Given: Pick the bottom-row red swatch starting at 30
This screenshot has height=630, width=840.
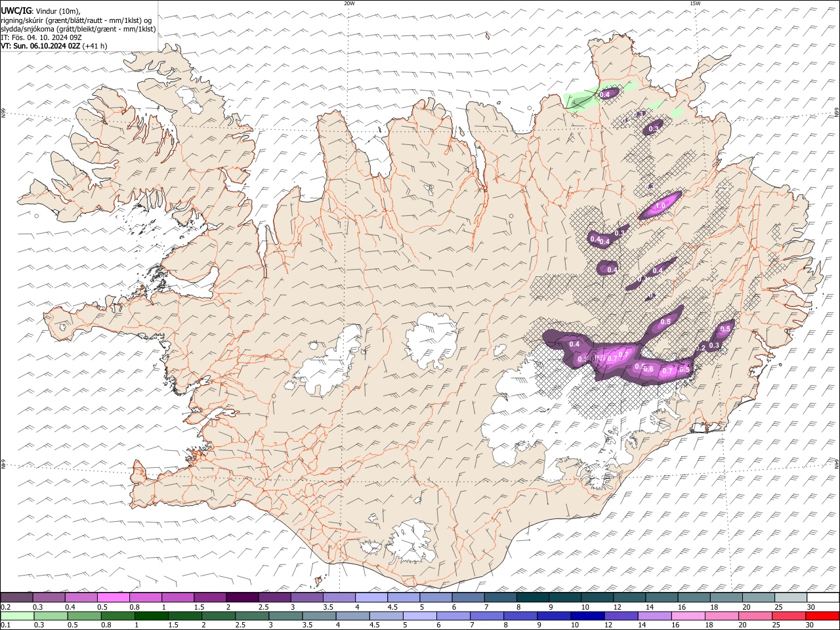Looking at the screenshot, I should pyautogui.click(x=822, y=616).
